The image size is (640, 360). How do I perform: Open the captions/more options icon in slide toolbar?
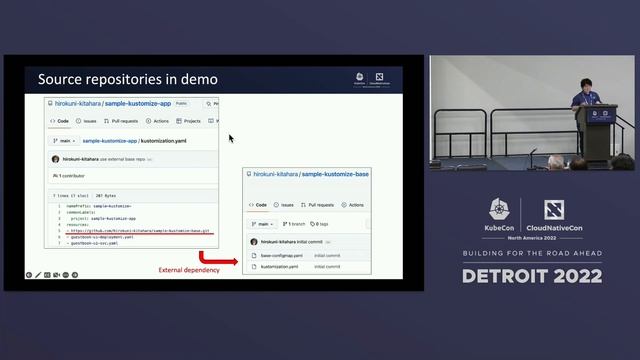pyautogui.click(x=66, y=275)
